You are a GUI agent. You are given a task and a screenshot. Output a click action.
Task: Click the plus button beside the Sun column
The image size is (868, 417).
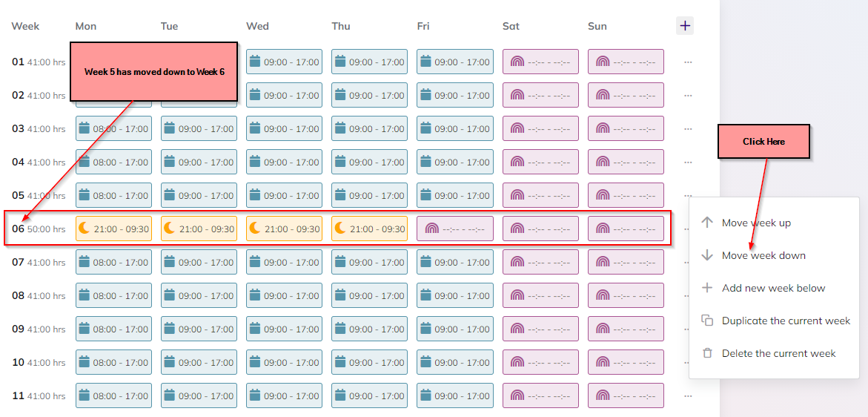[x=685, y=25]
